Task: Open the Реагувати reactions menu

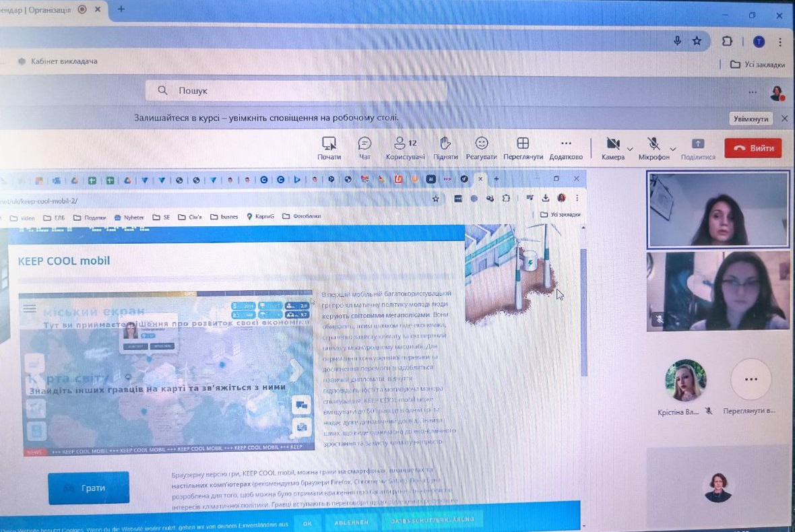Action: point(481,148)
